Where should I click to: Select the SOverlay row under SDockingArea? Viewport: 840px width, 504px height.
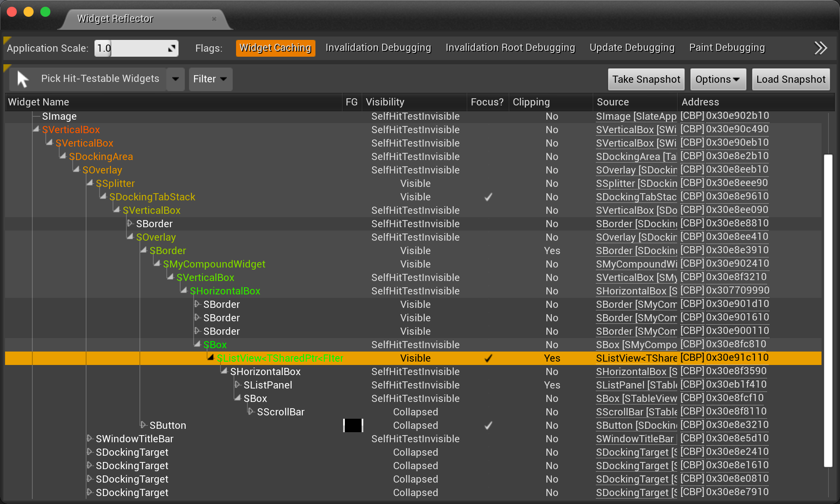[x=413, y=170]
